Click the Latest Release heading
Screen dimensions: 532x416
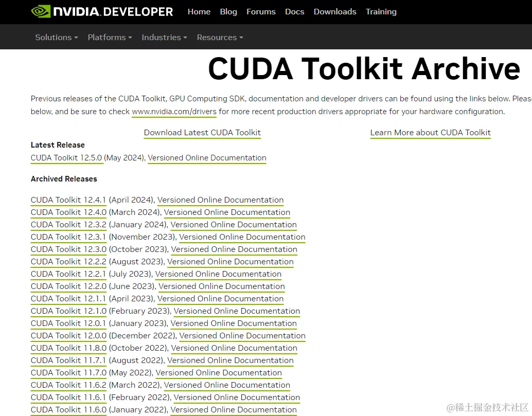click(58, 145)
